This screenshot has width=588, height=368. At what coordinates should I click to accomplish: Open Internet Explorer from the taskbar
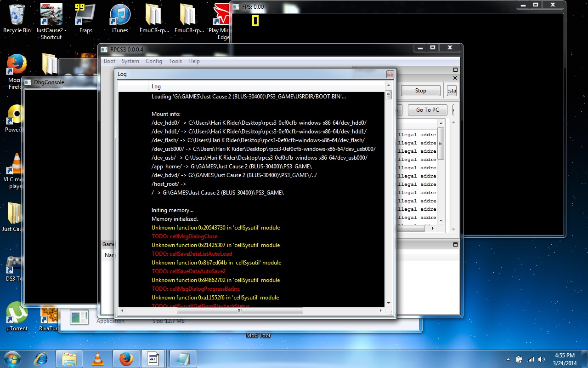click(41, 359)
